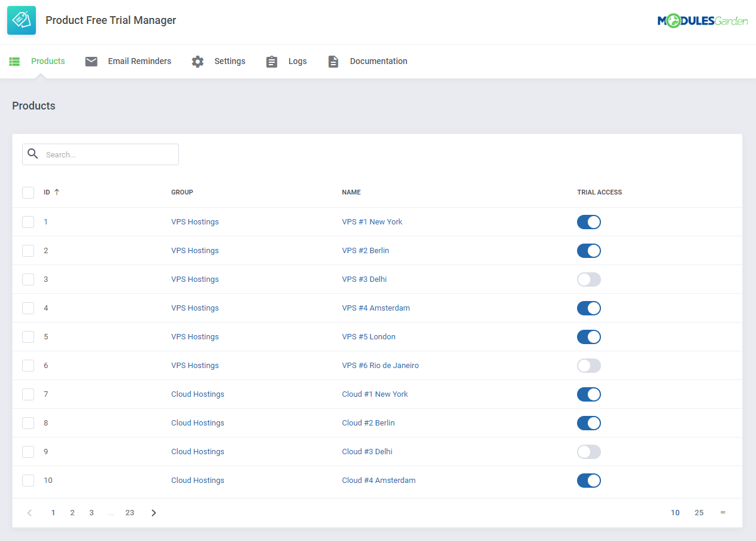Click the Logs clipboard icon
Viewport: 756px width, 541px height.
(272, 61)
